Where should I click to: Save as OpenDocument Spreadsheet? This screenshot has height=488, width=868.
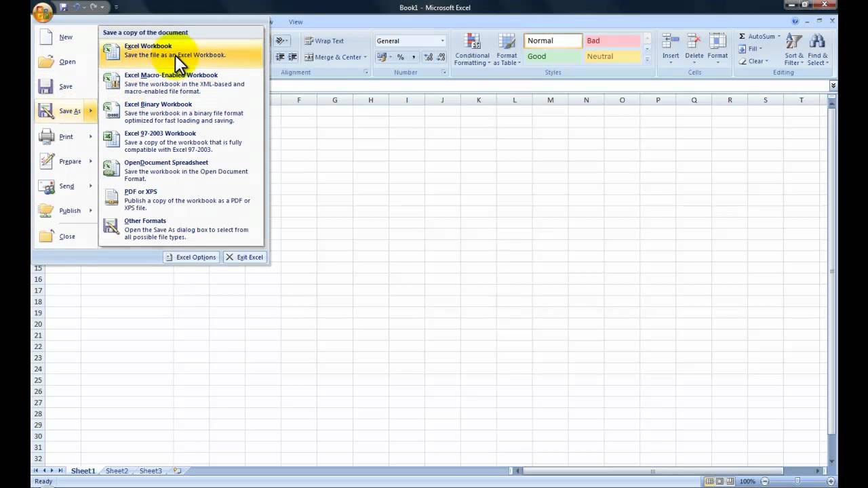click(x=181, y=170)
